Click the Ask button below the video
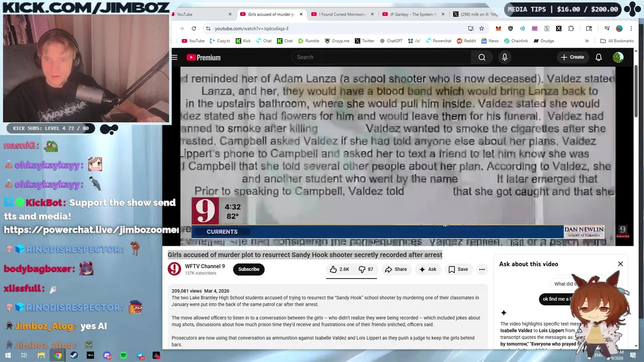This screenshot has height=362, width=644. click(428, 269)
